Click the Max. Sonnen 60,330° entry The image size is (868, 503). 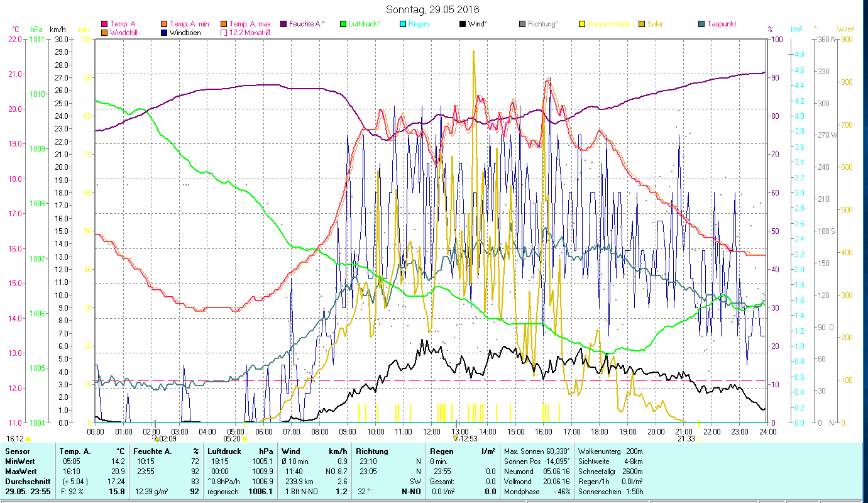coord(537,451)
